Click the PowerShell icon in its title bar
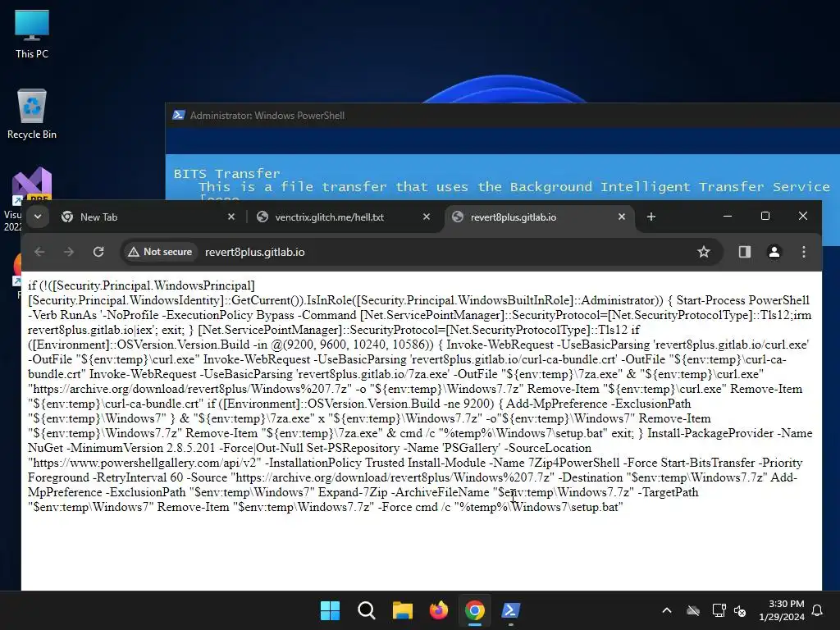The height and width of the screenshot is (630, 840). point(179,115)
